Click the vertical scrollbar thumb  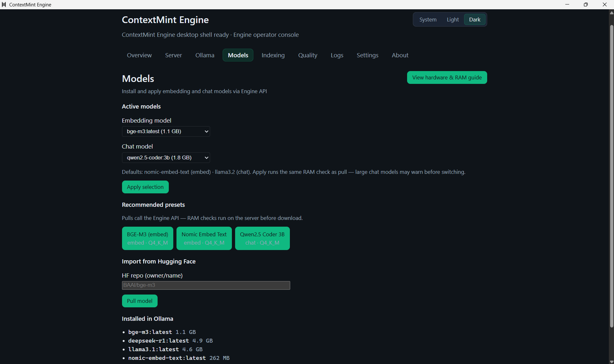[611, 176]
